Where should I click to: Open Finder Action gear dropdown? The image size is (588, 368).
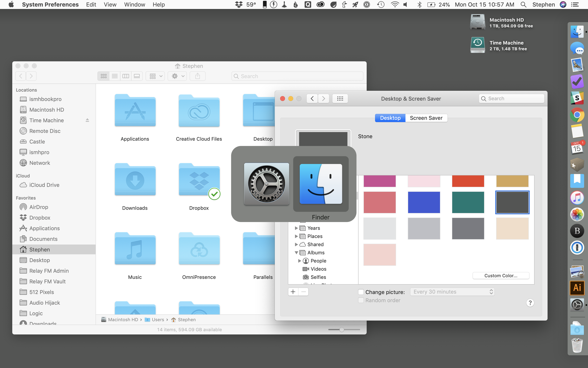coord(177,76)
